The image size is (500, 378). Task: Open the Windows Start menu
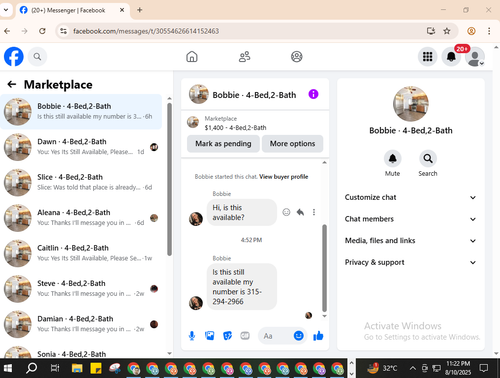8,368
